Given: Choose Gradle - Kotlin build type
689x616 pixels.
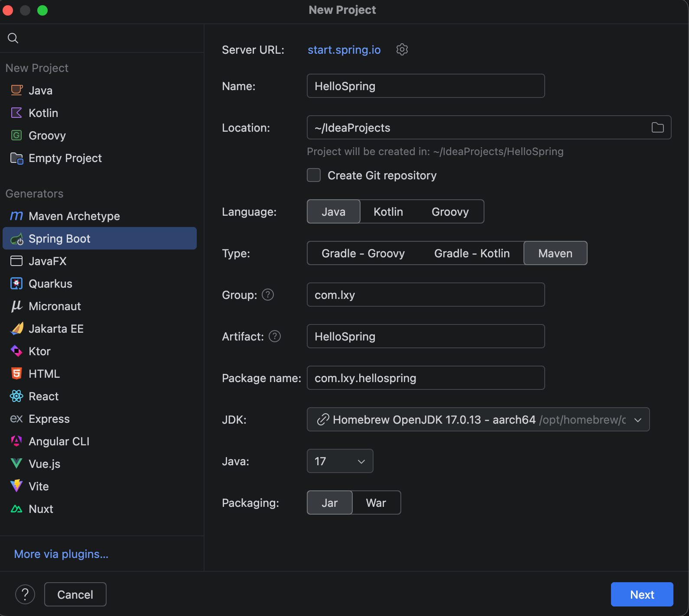Looking at the screenshot, I should (x=471, y=253).
